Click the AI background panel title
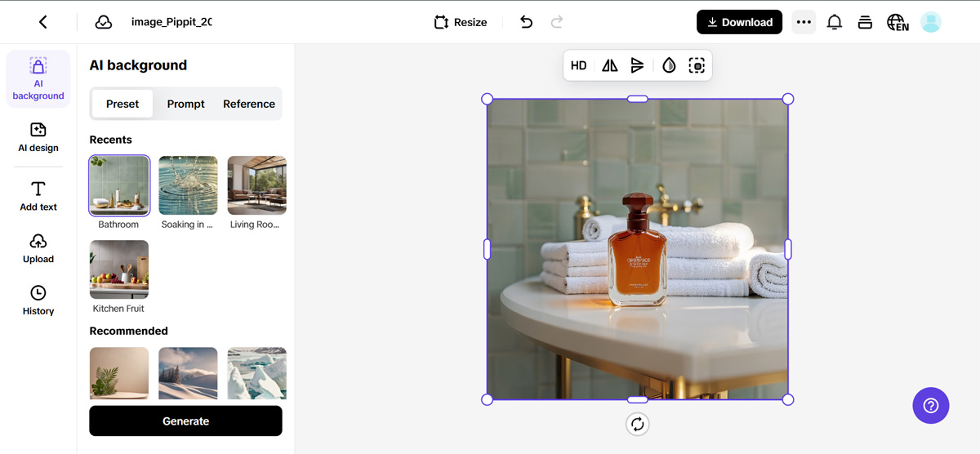 tap(138, 65)
